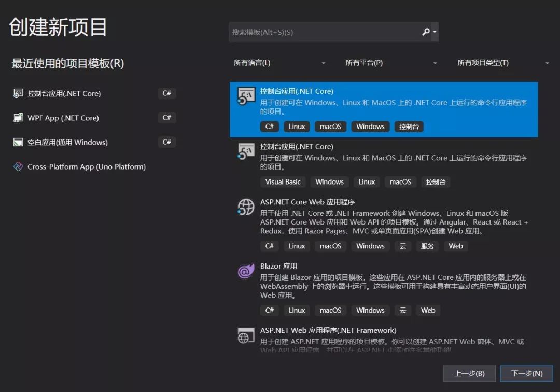The width and height of the screenshot is (560, 392).
Task: Open the 所有语言(L) language filter
Action: pyautogui.click(x=279, y=63)
